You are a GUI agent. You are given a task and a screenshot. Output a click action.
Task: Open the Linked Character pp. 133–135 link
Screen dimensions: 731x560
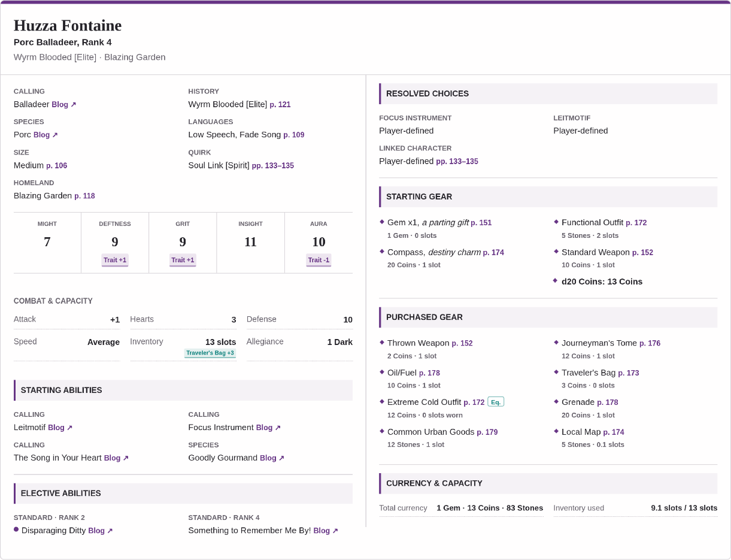click(x=457, y=161)
